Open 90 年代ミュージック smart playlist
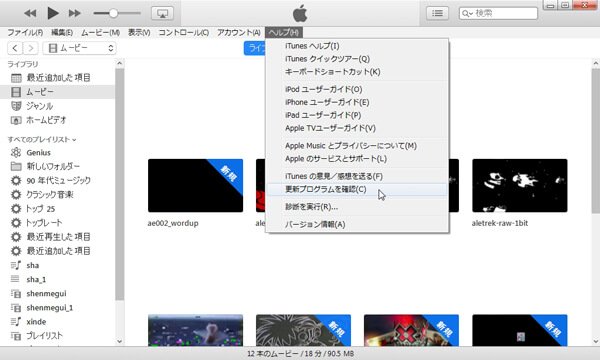Image resolution: width=600 pixels, height=360 pixels. point(57,181)
